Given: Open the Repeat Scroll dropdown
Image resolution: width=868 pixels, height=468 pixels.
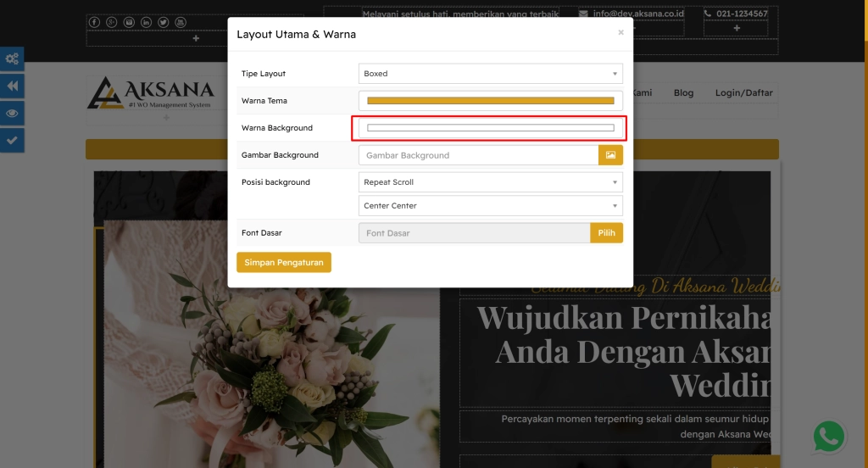Looking at the screenshot, I should (x=491, y=182).
